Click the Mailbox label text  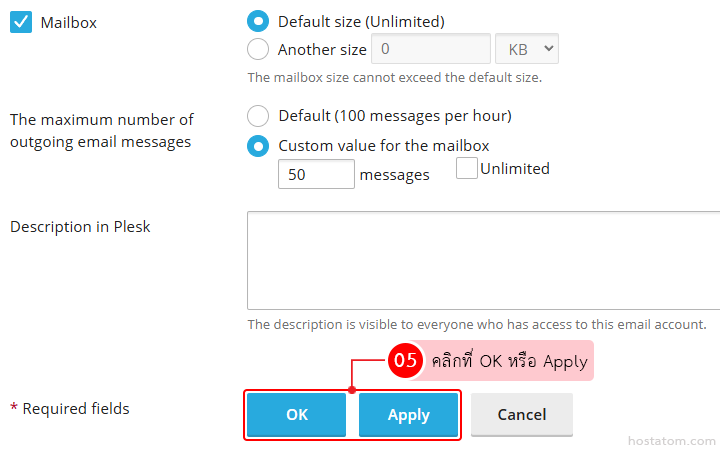coord(68,22)
